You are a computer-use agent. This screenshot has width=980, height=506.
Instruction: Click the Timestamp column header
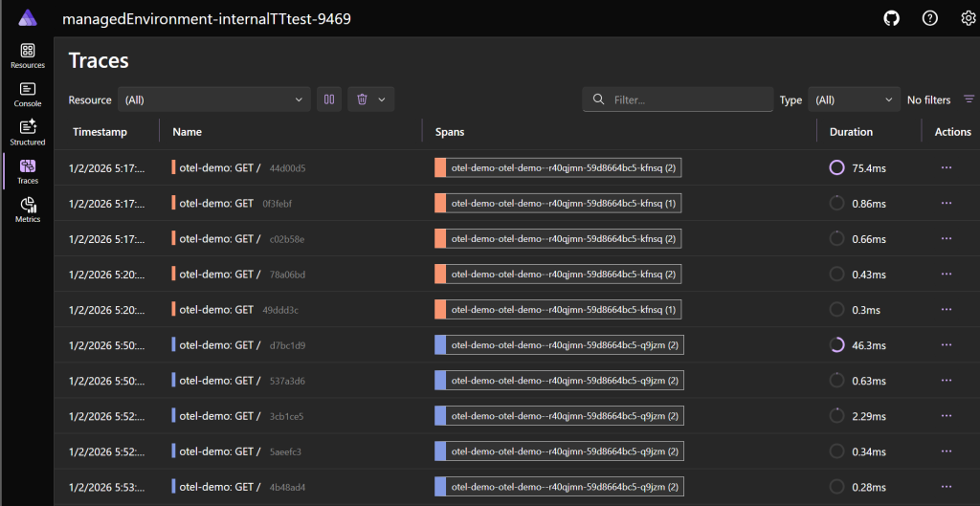100,132
